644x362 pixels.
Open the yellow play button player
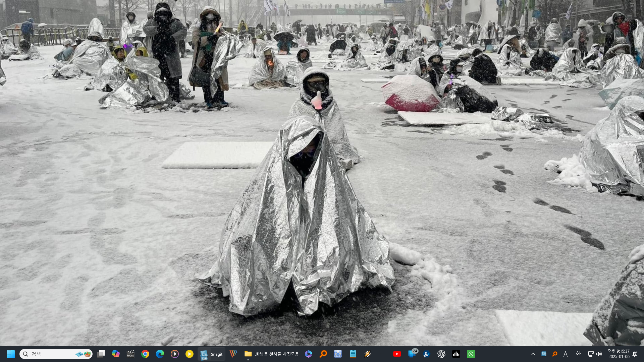click(x=189, y=354)
